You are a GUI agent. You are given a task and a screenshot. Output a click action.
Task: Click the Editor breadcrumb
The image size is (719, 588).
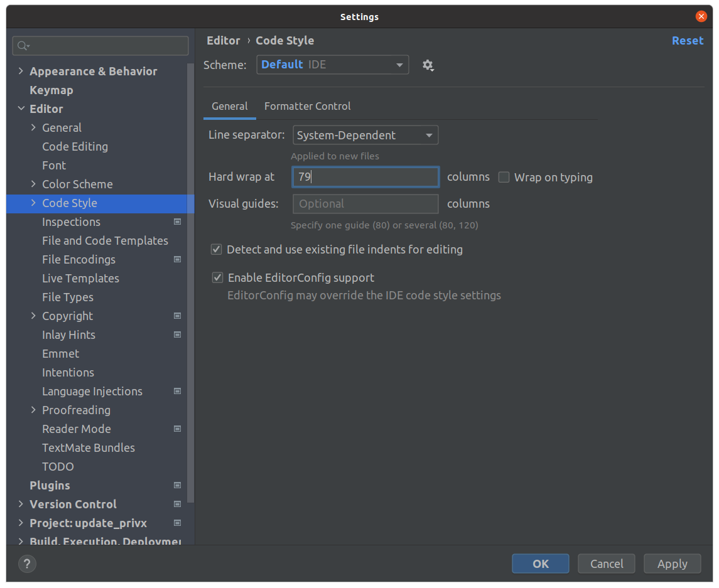click(224, 41)
